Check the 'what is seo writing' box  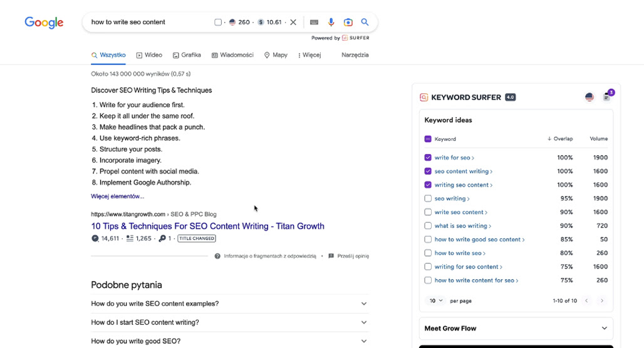click(x=428, y=226)
